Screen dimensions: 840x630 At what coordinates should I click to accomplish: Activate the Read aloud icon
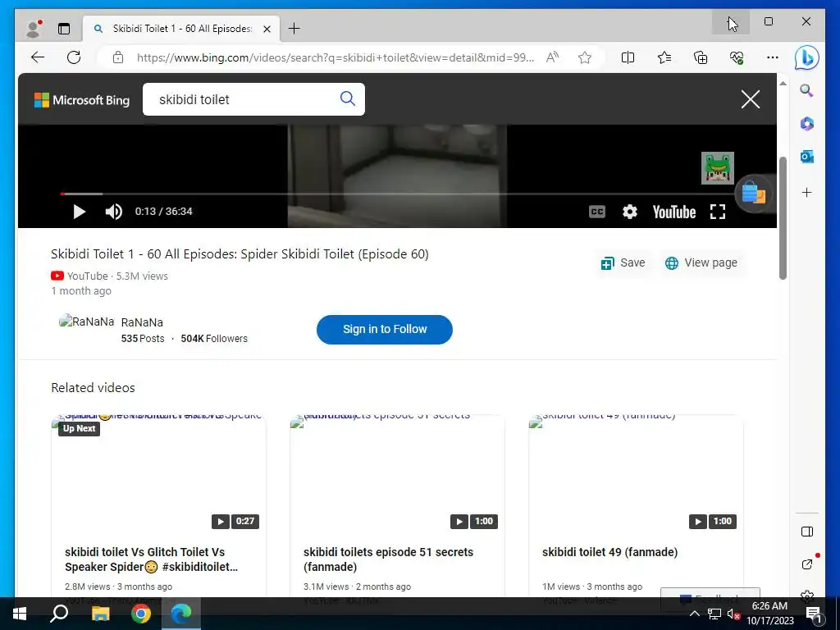[552, 57]
